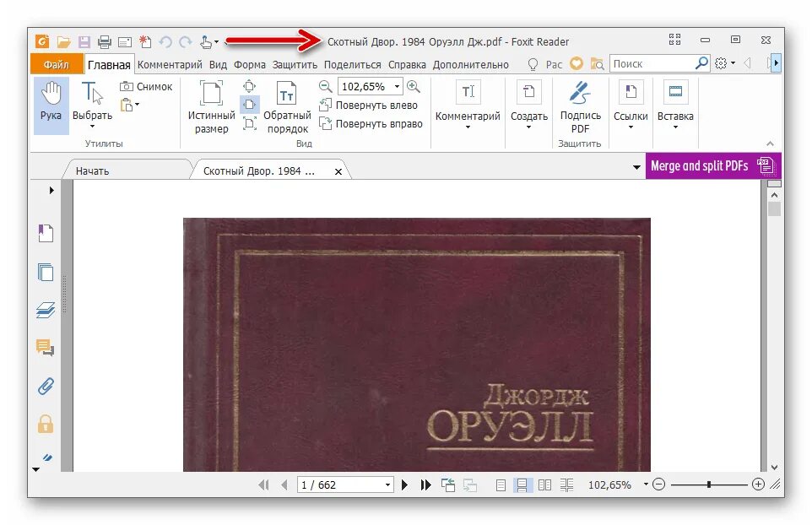Rotate page with Повернуть влево

369,106
